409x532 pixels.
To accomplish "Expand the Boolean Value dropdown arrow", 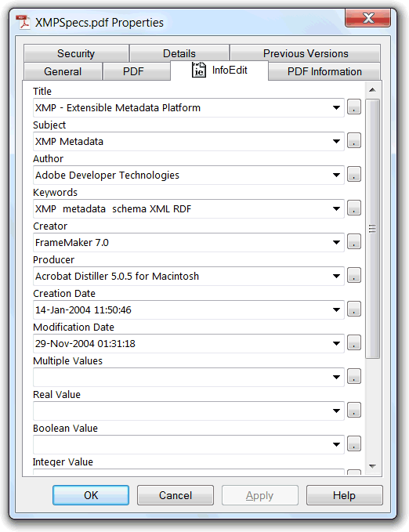I will [x=336, y=444].
